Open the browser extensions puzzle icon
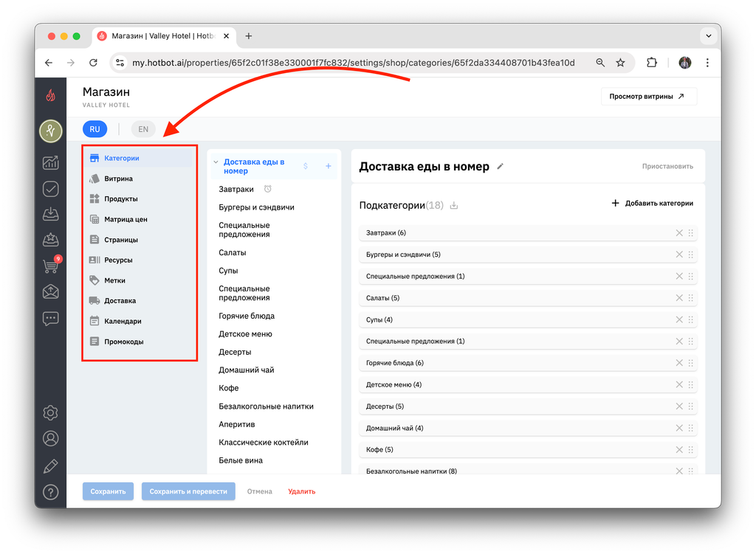 [x=651, y=63]
